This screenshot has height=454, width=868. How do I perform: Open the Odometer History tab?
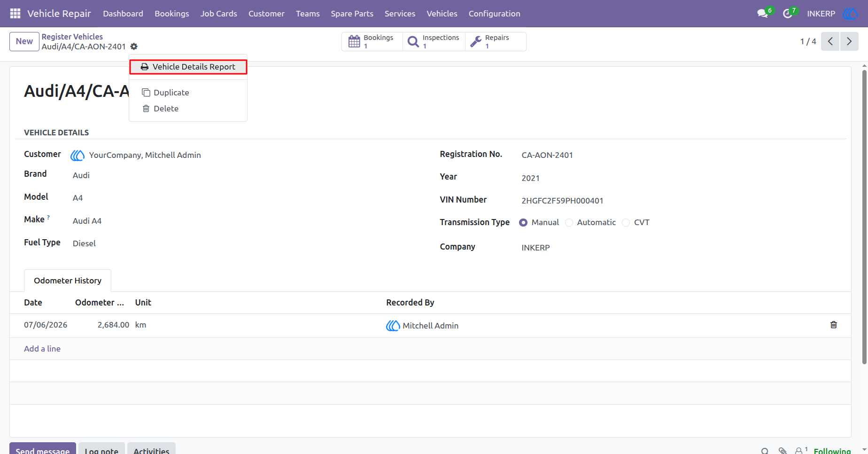click(68, 281)
